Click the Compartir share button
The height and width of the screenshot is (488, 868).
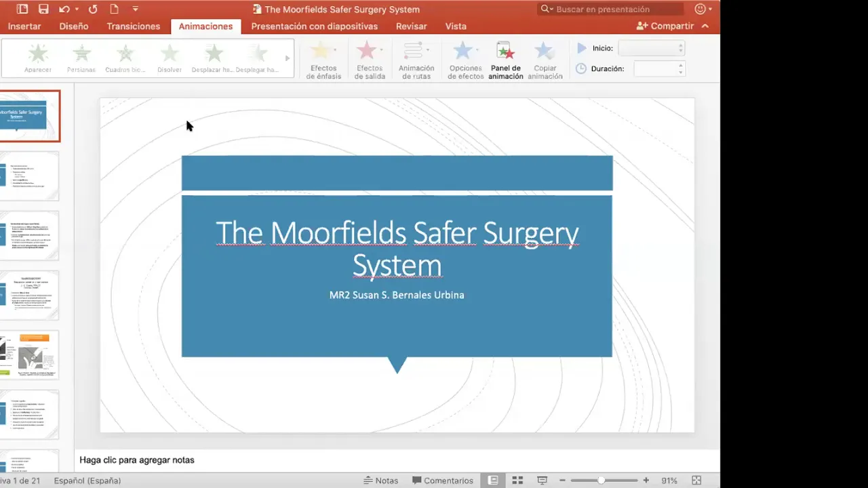tap(665, 26)
